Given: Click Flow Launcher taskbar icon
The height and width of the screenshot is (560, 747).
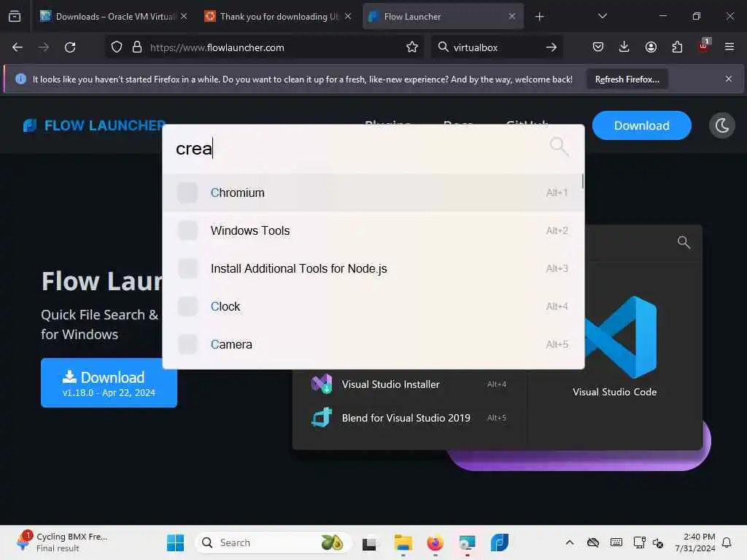Looking at the screenshot, I should pyautogui.click(x=500, y=542).
